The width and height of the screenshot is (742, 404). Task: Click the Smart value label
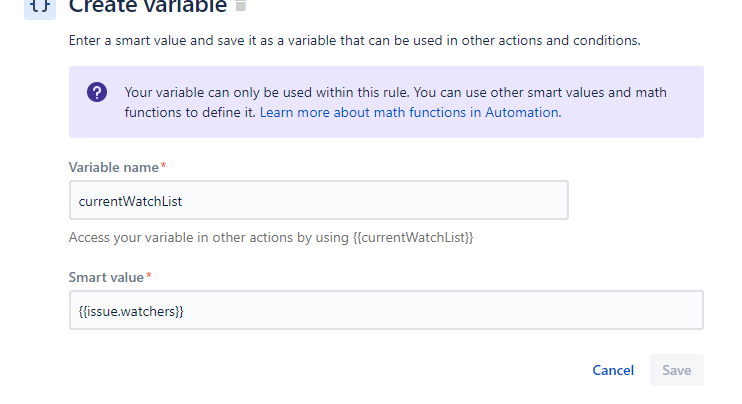[106, 277]
